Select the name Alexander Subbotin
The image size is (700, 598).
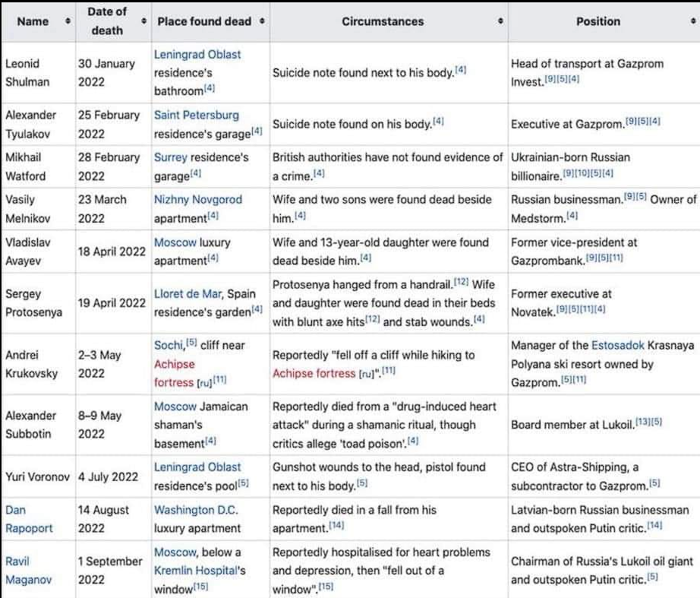(x=31, y=425)
